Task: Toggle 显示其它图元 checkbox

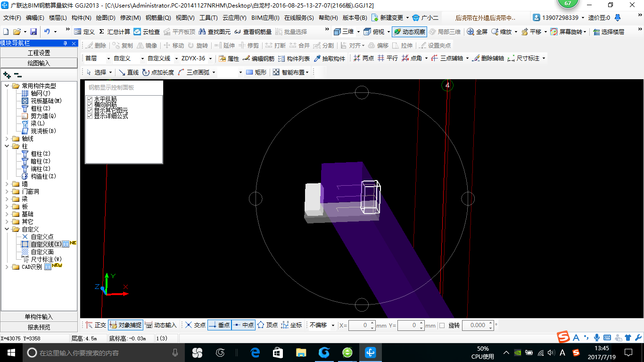Action: click(x=90, y=110)
